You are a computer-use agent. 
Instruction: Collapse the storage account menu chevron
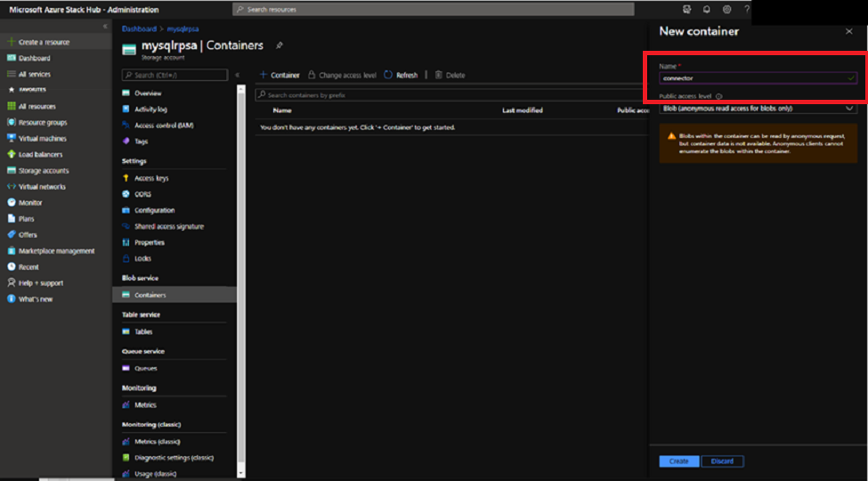237,75
